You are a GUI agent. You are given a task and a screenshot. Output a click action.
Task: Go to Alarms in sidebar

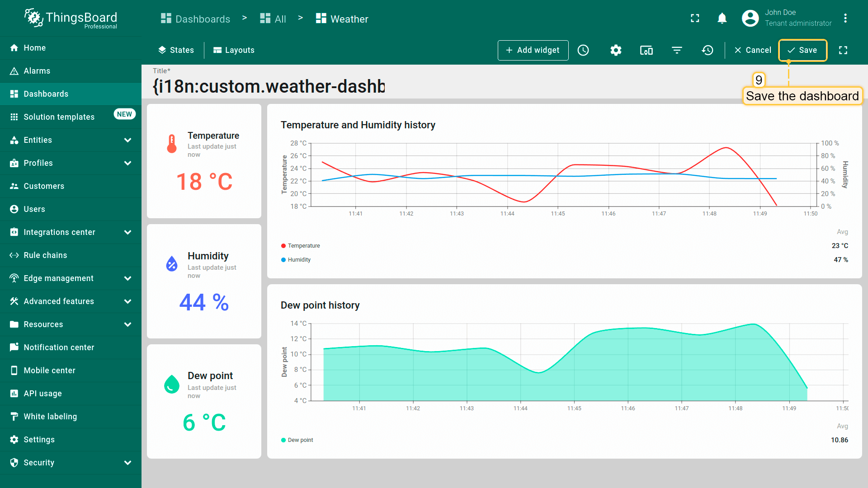pos(37,71)
